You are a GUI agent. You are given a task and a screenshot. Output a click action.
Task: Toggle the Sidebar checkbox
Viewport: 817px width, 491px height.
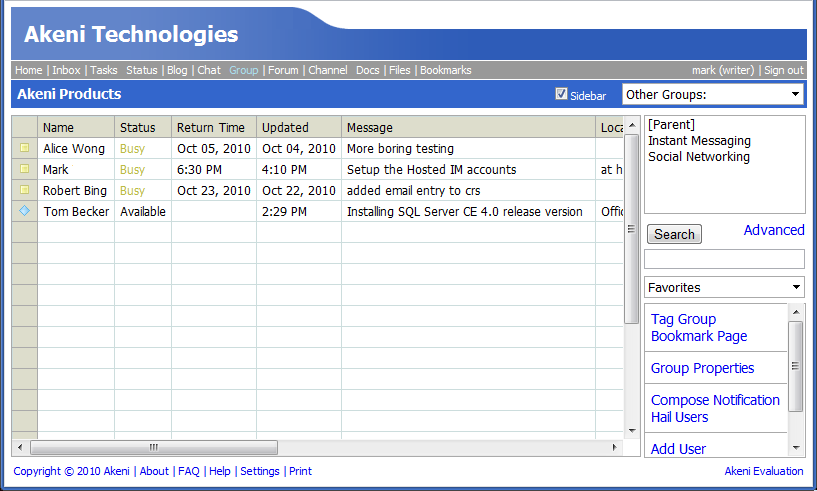561,94
